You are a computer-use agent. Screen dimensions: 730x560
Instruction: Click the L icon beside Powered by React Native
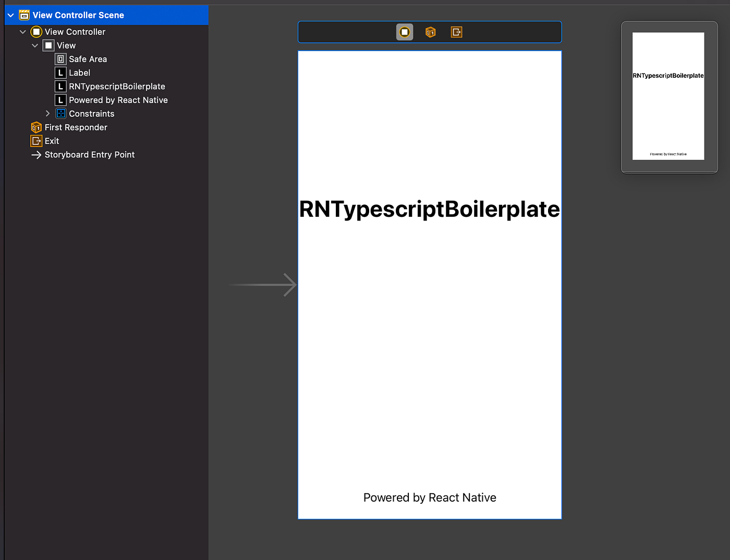(x=60, y=100)
